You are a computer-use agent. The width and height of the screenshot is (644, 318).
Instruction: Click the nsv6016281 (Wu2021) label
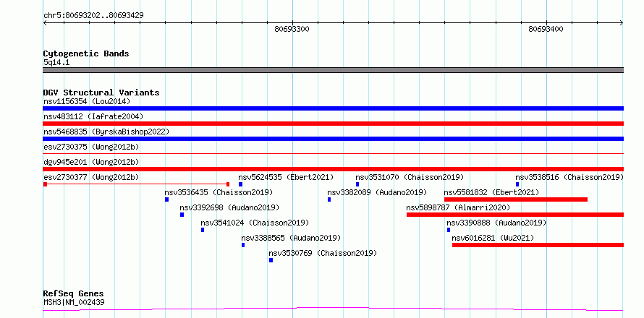493,238
